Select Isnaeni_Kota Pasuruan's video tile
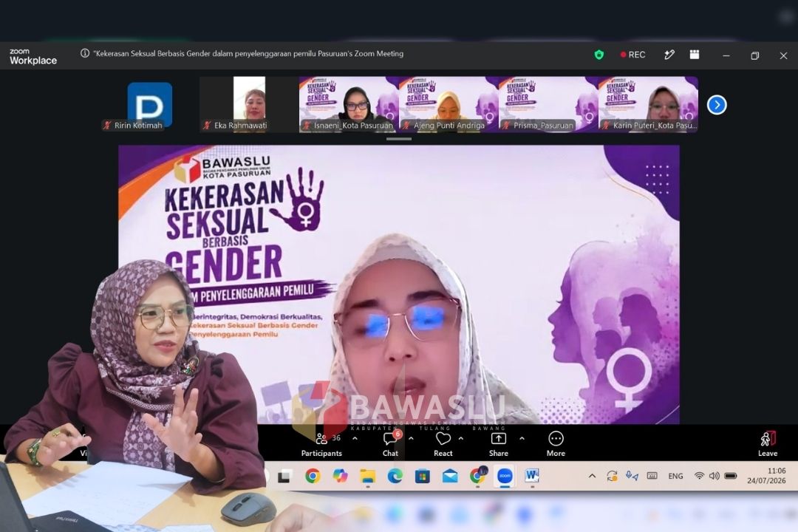The image size is (798, 532). coord(349,105)
